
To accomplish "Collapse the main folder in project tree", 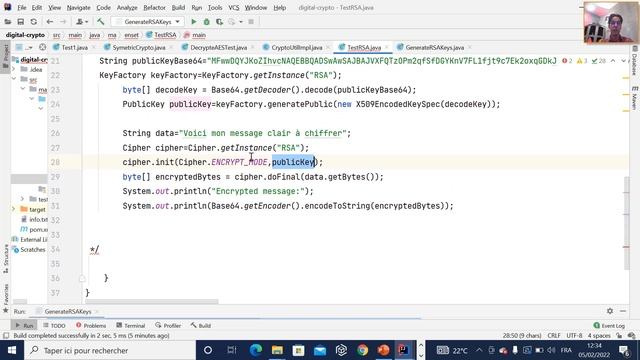I will click(x=23, y=89).
